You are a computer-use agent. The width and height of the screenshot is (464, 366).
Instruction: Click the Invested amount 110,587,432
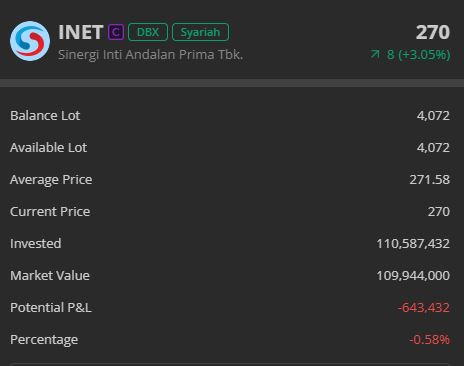point(413,244)
